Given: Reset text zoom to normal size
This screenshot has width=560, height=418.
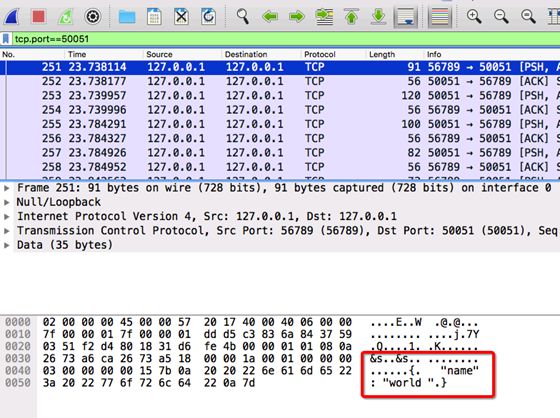Looking at the screenshot, I should [x=528, y=16].
